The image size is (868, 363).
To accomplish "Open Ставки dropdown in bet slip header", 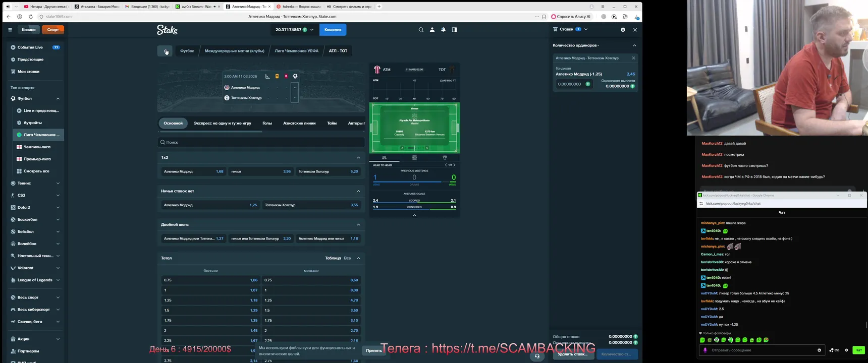I will pos(586,29).
